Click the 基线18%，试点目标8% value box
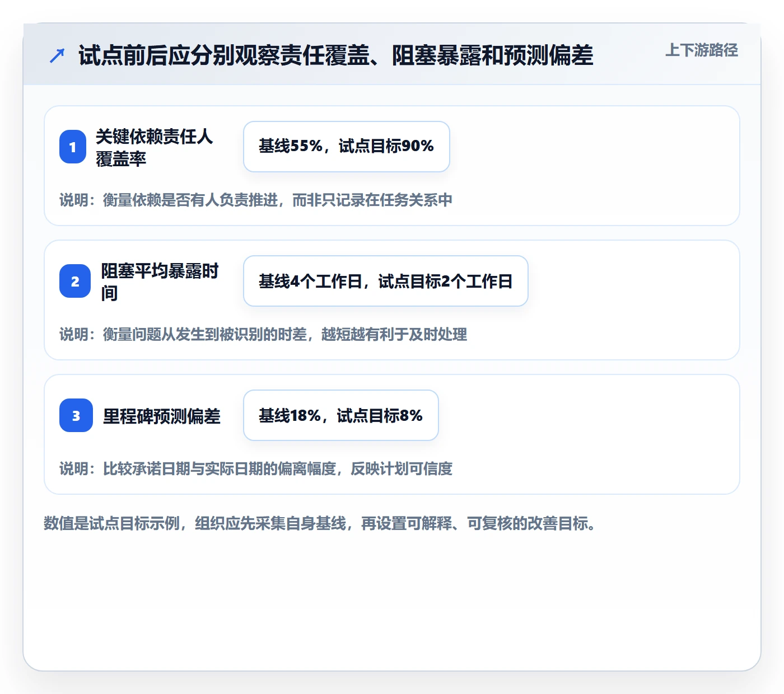Image resolution: width=784 pixels, height=694 pixels. pos(341,415)
